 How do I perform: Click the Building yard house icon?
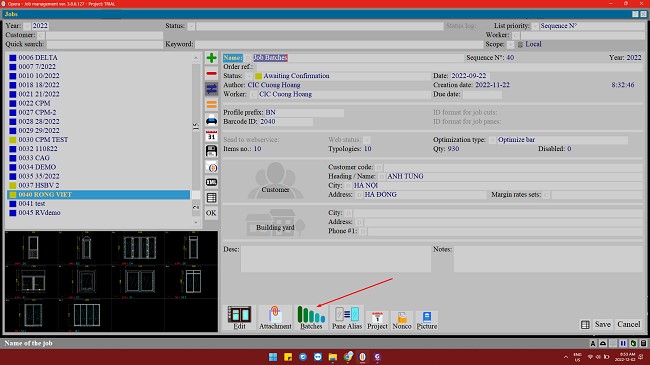275,223
